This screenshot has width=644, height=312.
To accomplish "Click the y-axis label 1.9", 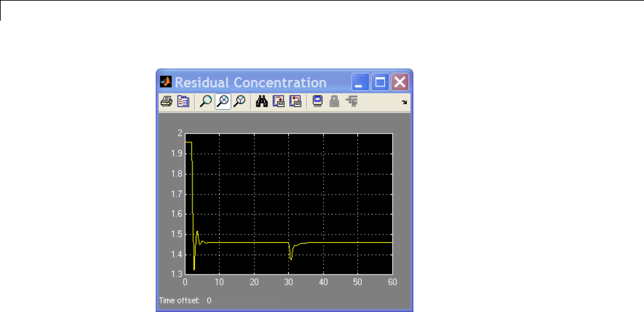I will 177,154.
